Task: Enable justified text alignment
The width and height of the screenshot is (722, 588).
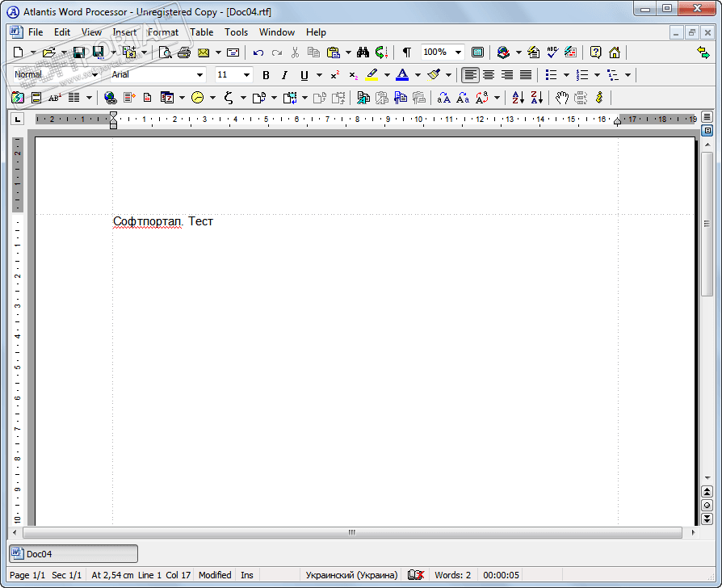Action: (x=526, y=75)
